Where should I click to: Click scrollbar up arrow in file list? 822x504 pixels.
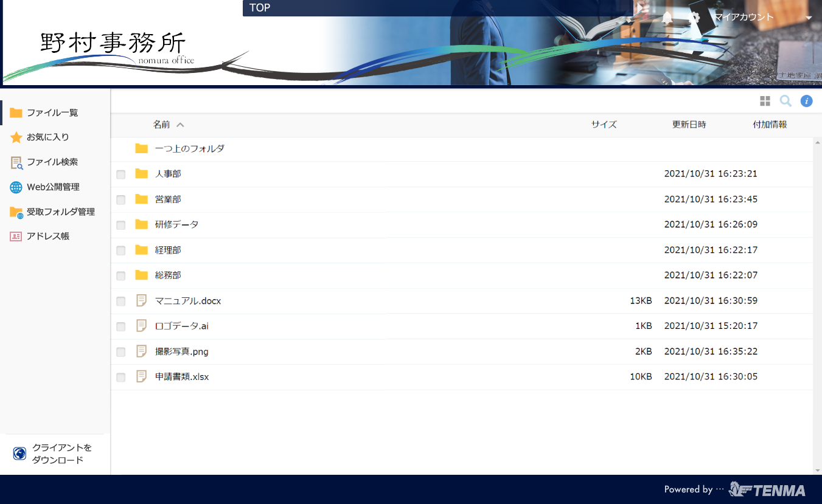[817, 142]
